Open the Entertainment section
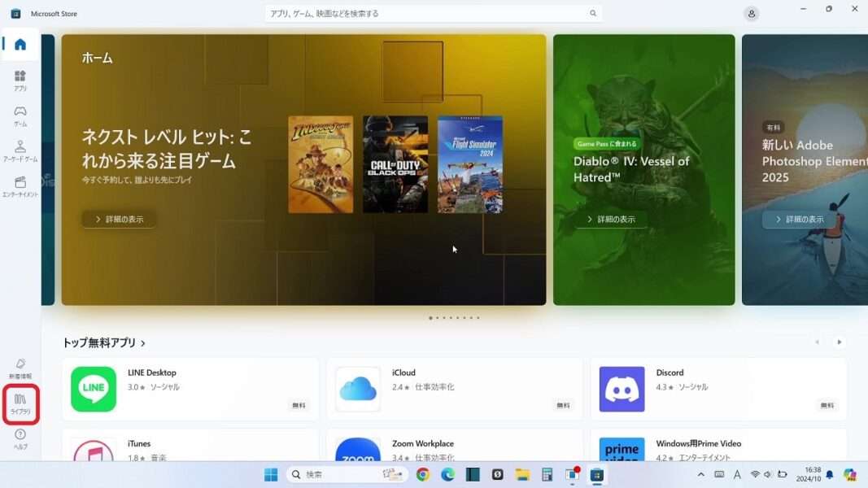This screenshot has width=868, height=488. pos(20,185)
